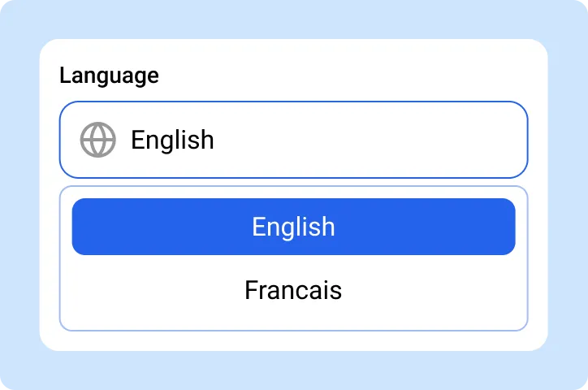Toggle the language selector combo box

coord(325,140)
